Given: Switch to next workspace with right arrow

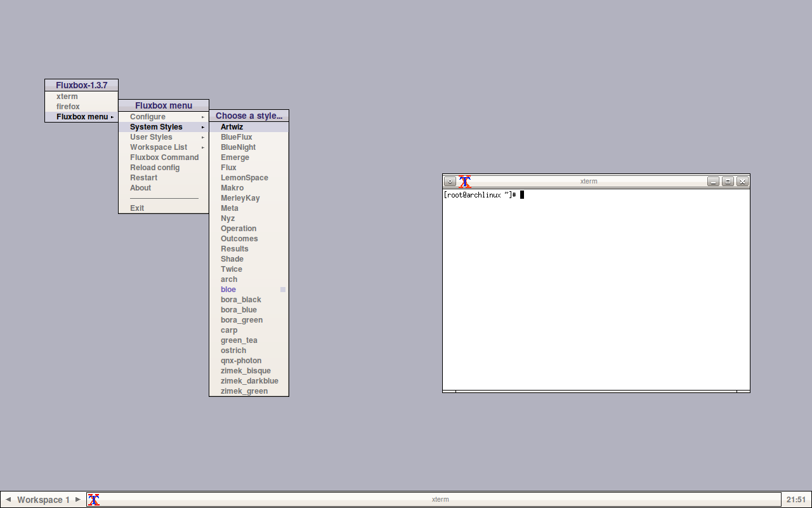Looking at the screenshot, I should (78, 499).
